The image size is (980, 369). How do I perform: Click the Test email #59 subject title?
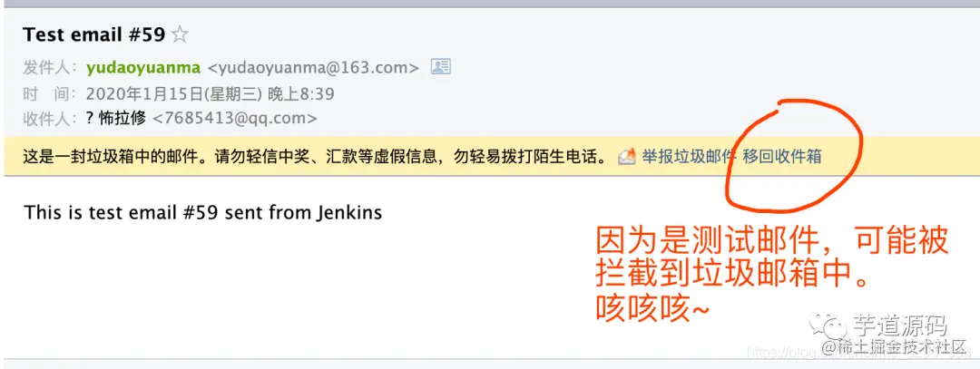[93, 34]
